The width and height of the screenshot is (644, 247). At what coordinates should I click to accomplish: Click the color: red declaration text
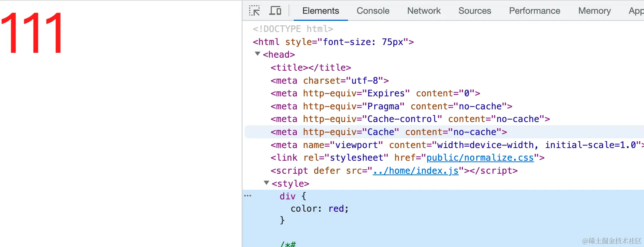(319, 209)
